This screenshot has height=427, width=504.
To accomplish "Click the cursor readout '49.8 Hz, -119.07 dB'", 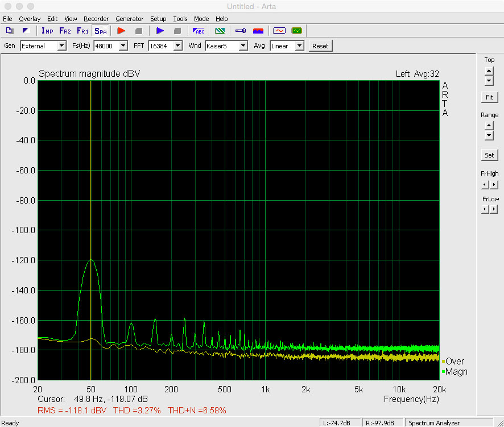I will coord(111,399).
